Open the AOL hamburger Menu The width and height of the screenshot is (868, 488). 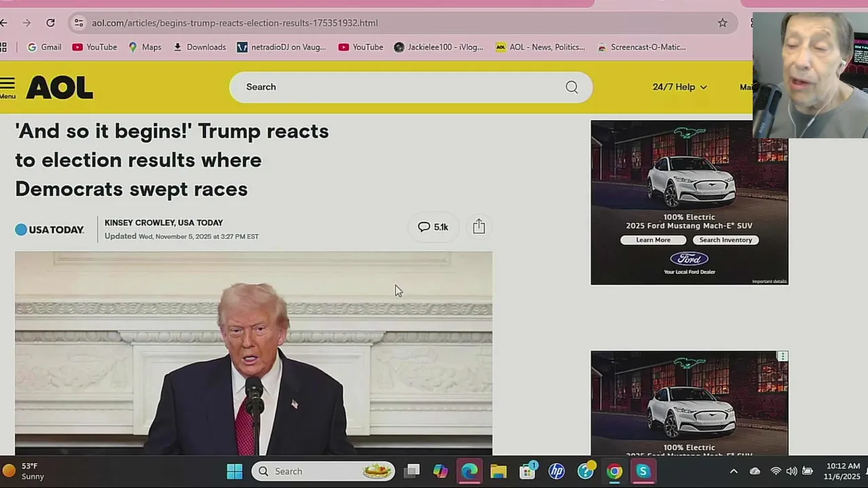[x=7, y=88]
